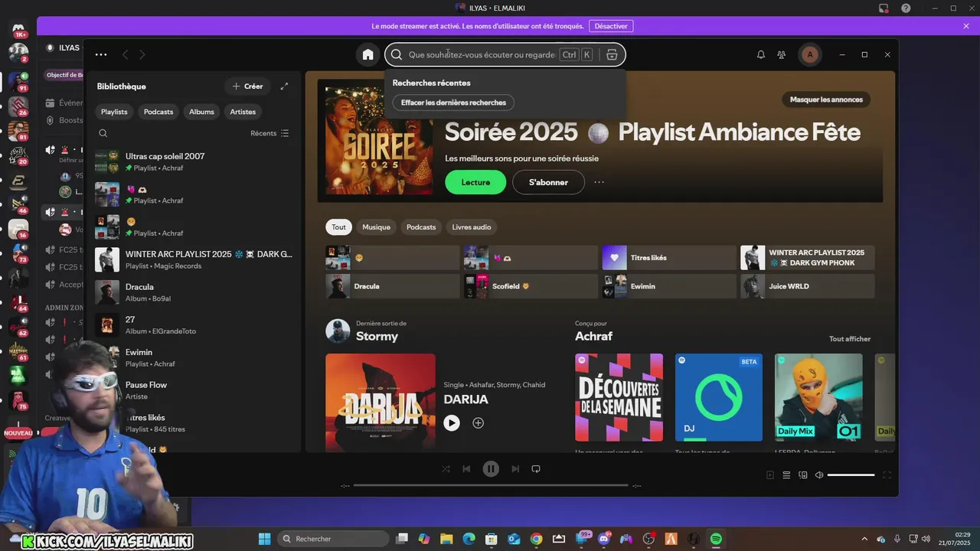Filter library by Artistes
The image size is (980, 551).
click(x=243, y=112)
